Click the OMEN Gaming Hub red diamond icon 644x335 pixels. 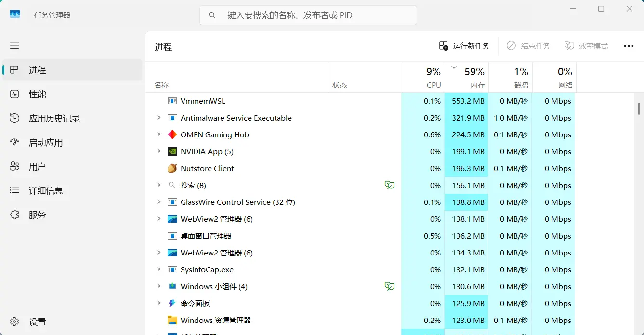172,134
